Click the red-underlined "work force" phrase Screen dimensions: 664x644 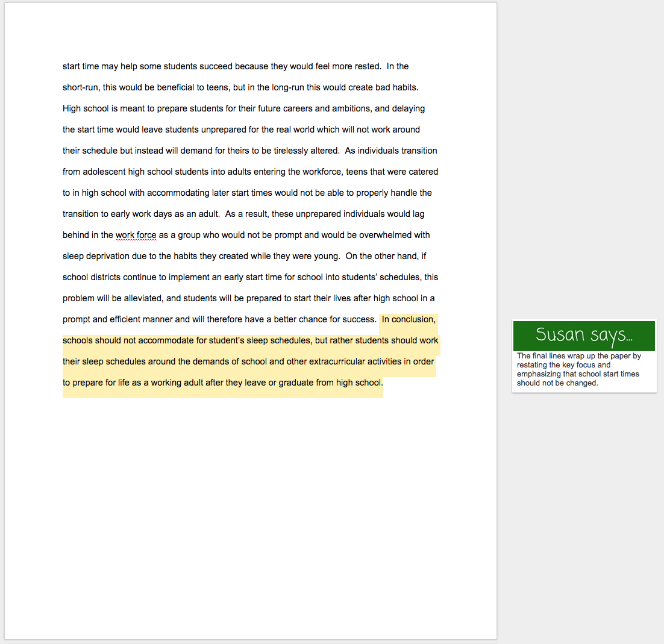click(136, 235)
